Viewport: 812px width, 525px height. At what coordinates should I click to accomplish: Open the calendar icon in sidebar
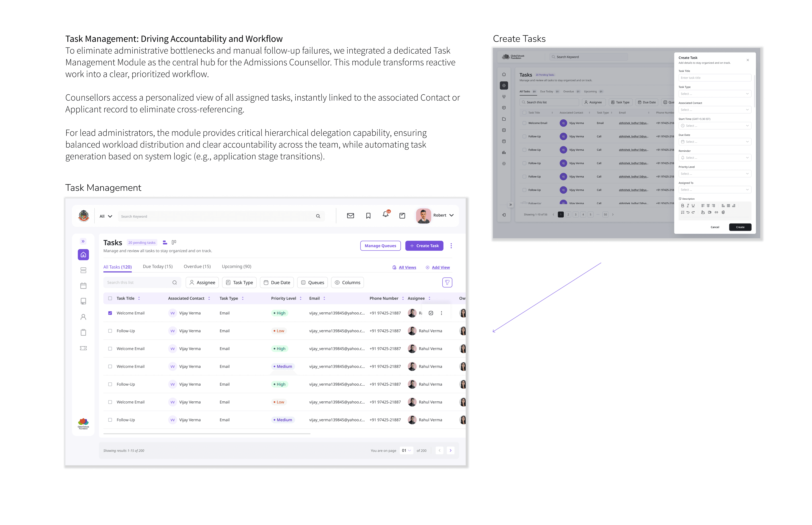[x=83, y=286]
